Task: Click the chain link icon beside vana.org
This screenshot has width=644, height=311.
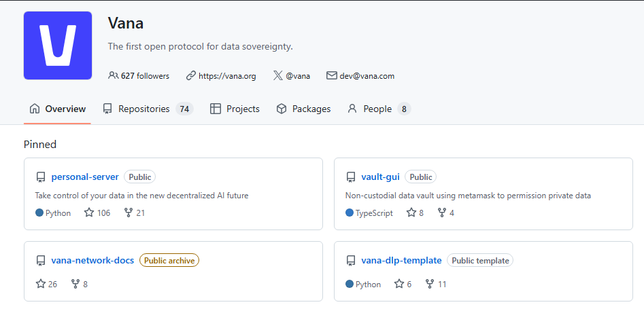Action: click(190, 75)
